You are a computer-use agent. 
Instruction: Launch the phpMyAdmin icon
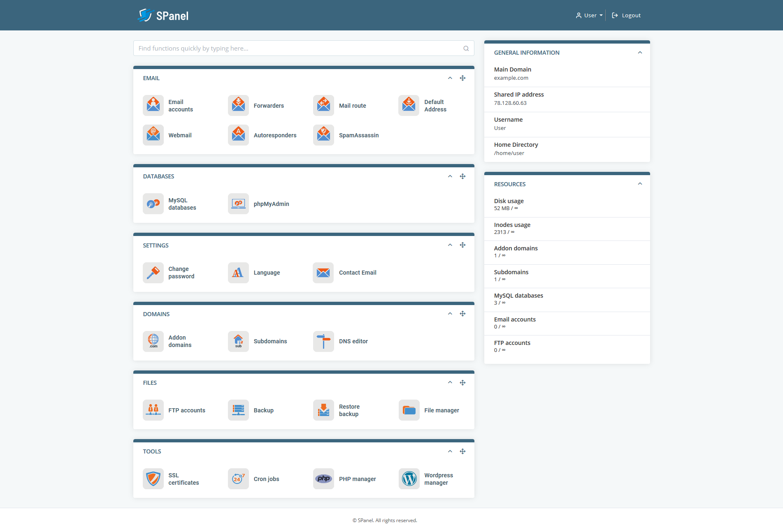click(x=238, y=204)
